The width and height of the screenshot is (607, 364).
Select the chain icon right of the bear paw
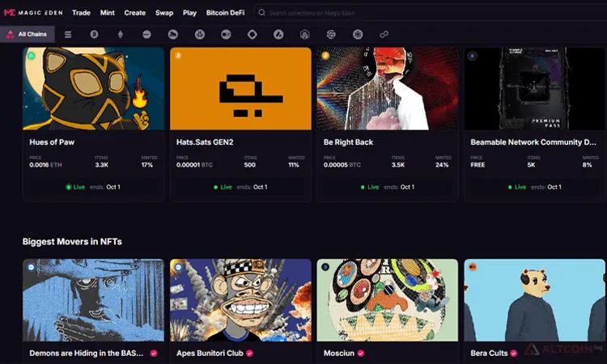[x=226, y=35]
